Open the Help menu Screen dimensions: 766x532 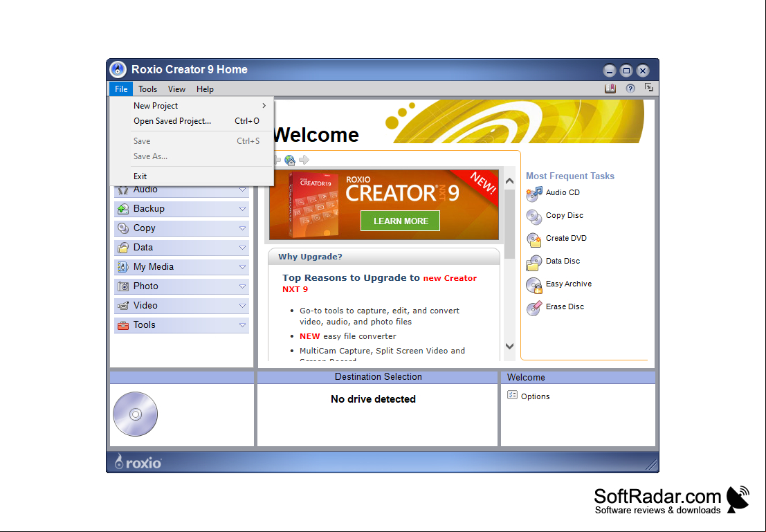click(x=206, y=89)
